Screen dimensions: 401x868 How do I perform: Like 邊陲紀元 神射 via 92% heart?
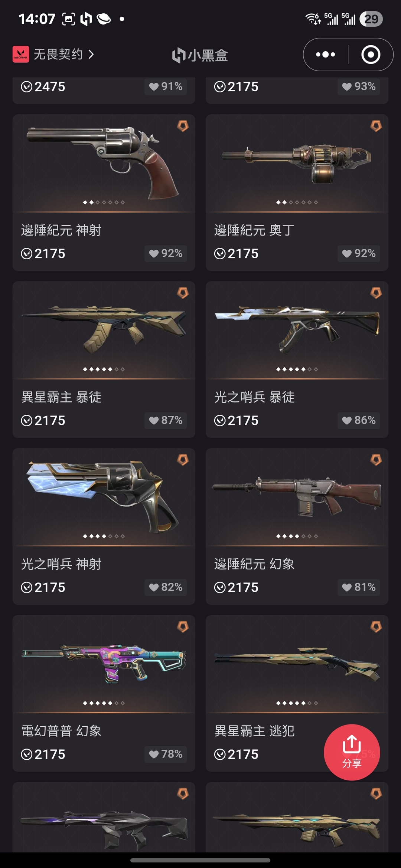(166, 253)
